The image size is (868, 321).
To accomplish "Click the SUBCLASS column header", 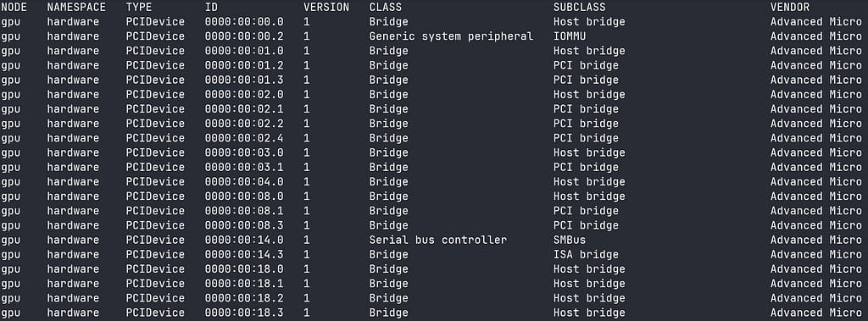I will coord(579,7).
